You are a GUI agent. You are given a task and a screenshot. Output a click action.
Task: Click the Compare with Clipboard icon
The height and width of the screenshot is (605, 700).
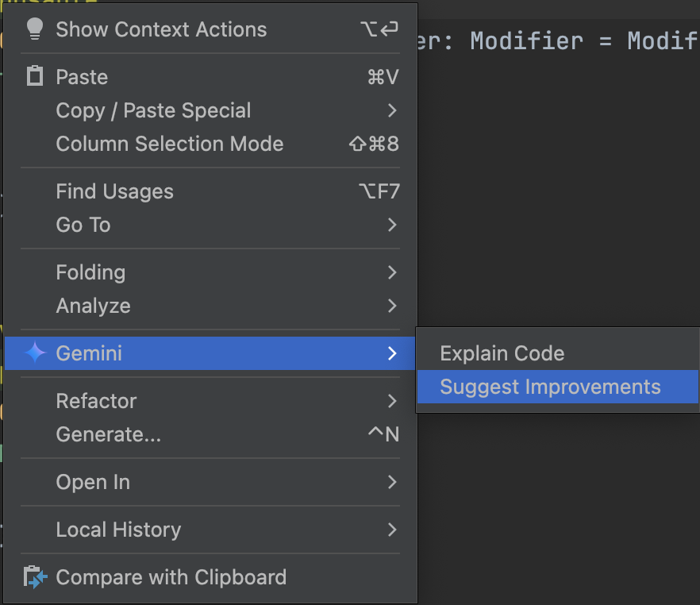click(x=35, y=577)
